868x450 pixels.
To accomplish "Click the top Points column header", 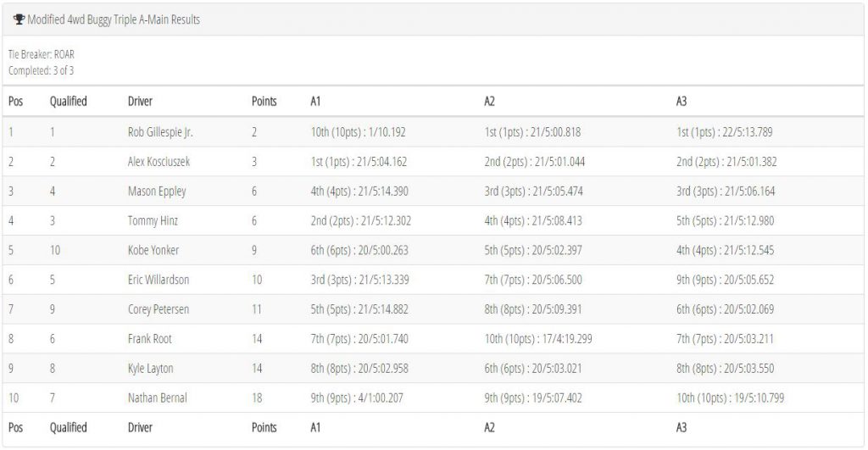I will click(264, 102).
